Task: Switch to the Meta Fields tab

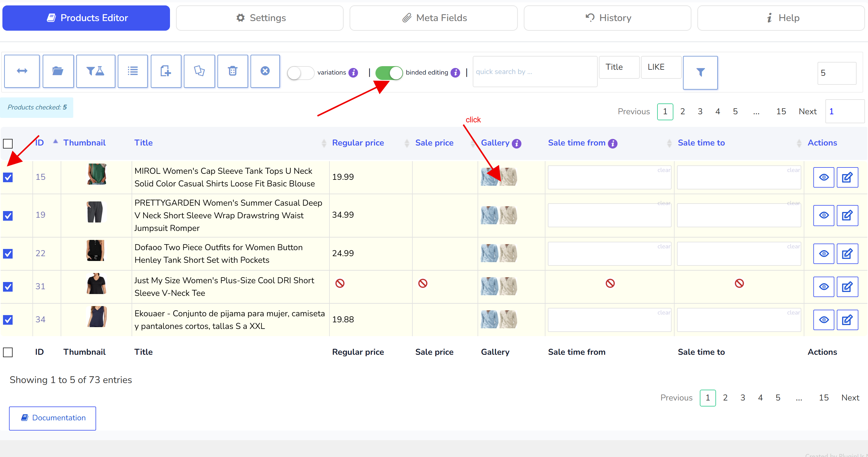Action: click(x=433, y=18)
